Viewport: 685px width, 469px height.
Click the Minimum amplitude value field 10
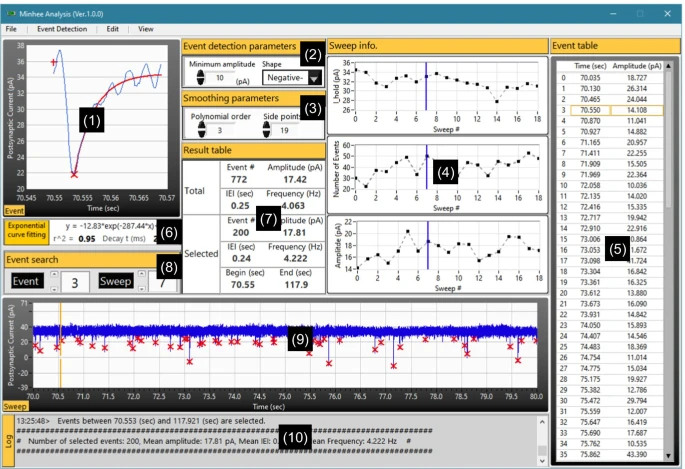[220, 78]
